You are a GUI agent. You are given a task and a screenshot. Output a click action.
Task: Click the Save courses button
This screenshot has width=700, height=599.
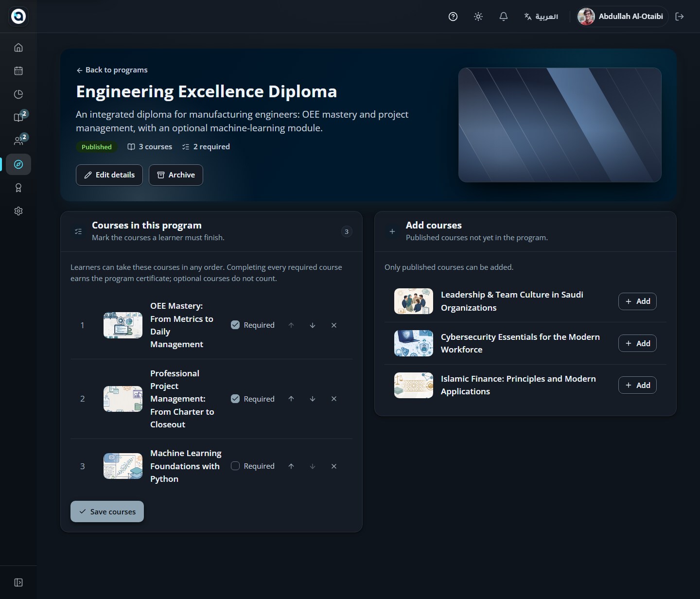(x=107, y=511)
